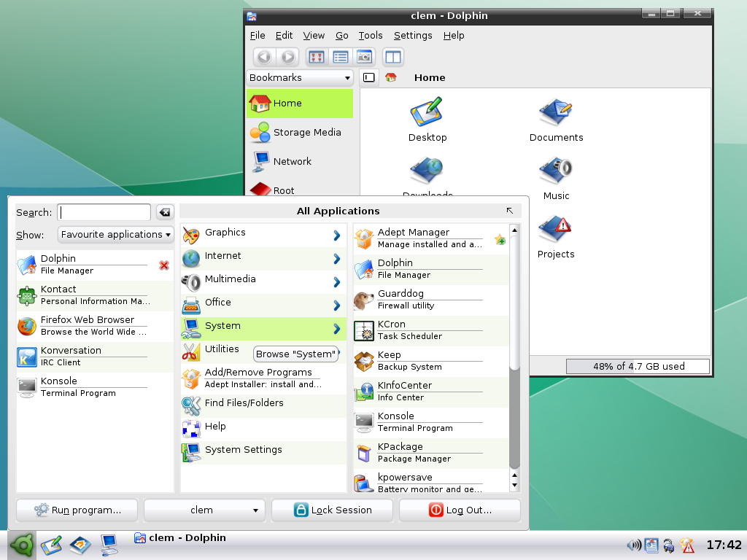Click into the Search input field
This screenshot has width=747, height=560.
coord(104,212)
